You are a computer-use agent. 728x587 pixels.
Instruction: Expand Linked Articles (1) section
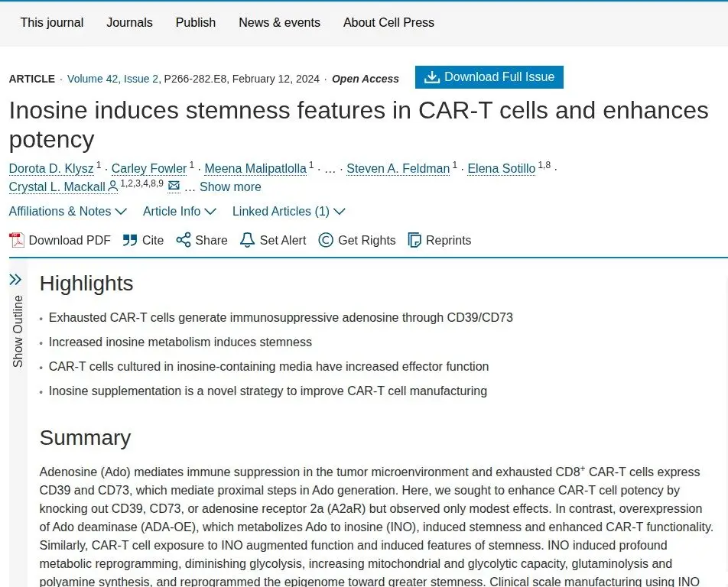click(289, 211)
